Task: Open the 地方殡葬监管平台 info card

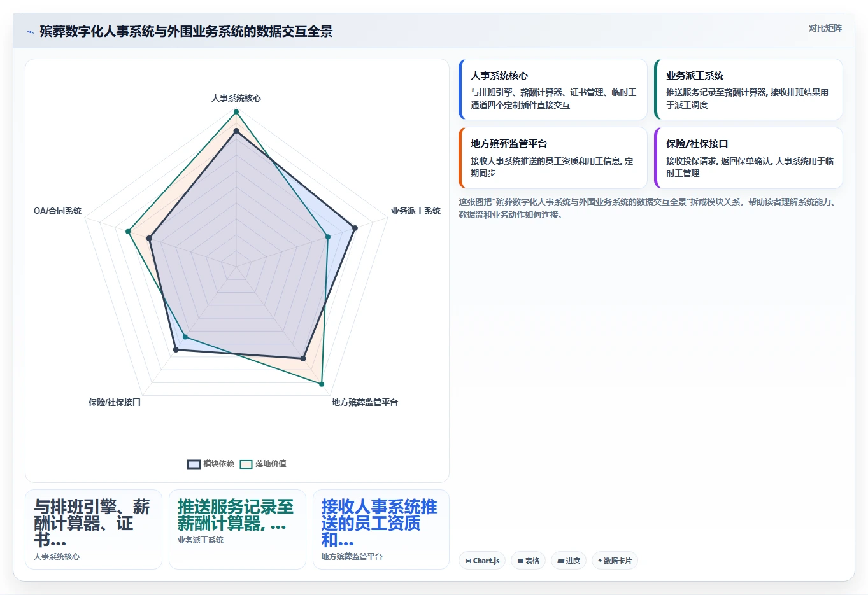Action: point(553,158)
